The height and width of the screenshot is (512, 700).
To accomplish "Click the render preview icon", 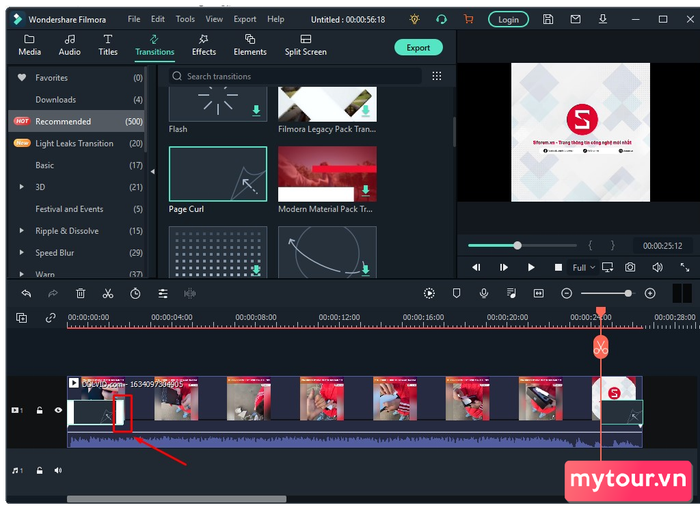I will click(429, 293).
